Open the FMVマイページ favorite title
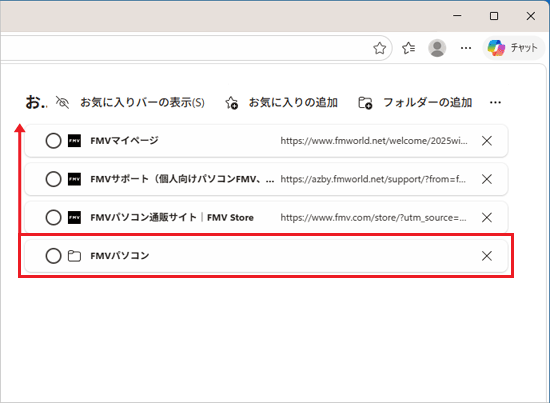Screen dimensions: 550x403 pos(125,141)
